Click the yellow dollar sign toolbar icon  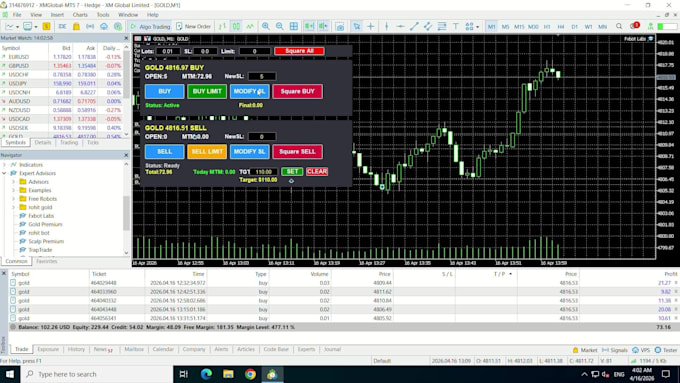(x=46, y=26)
